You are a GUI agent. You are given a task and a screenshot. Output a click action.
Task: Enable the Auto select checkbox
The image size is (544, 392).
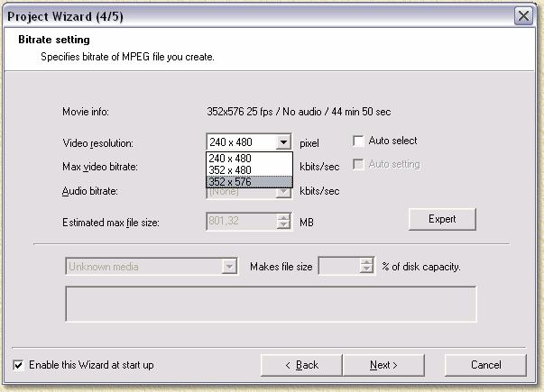[x=358, y=141]
